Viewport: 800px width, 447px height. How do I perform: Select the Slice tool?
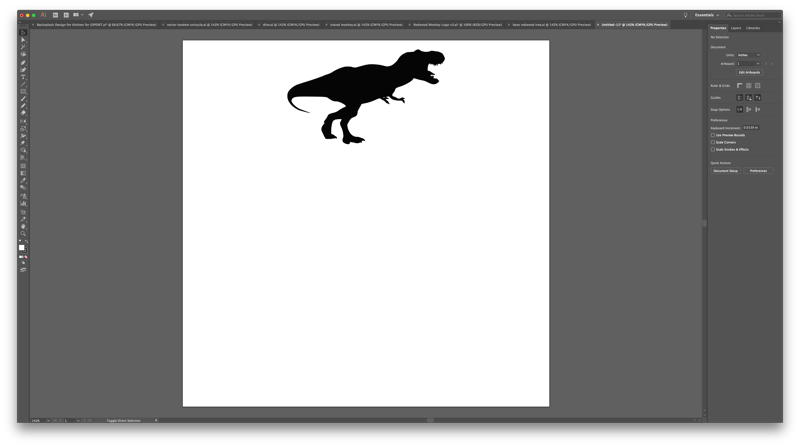[23, 219]
